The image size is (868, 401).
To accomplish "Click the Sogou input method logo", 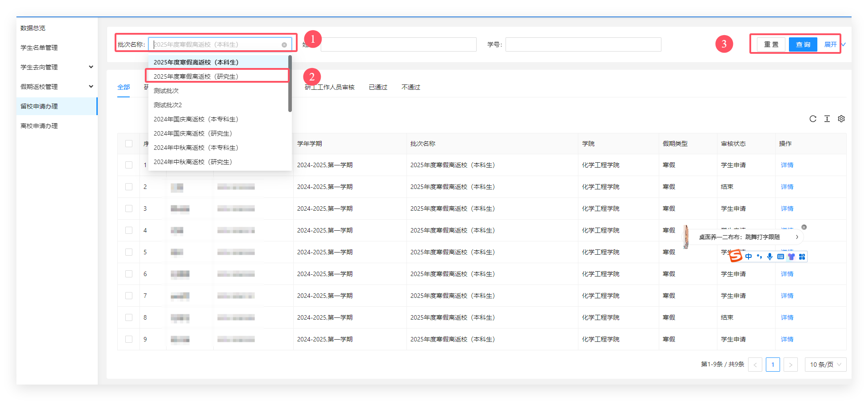I will coord(736,256).
